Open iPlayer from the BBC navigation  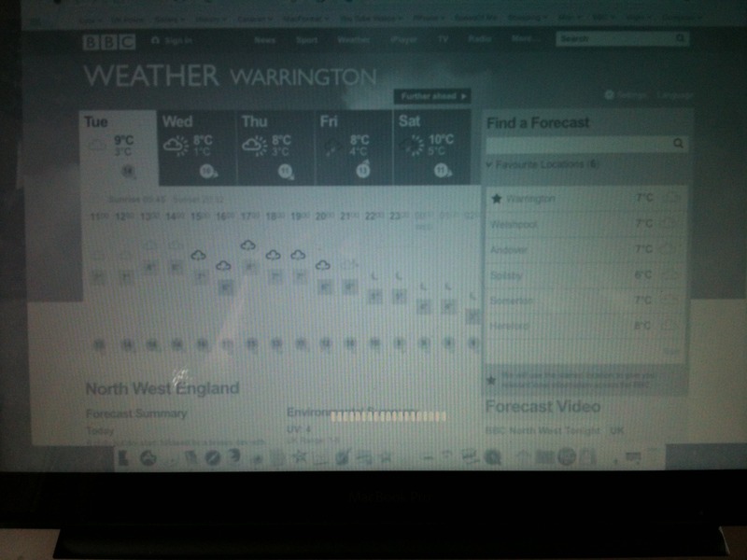pyautogui.click(x=403, y=40)
